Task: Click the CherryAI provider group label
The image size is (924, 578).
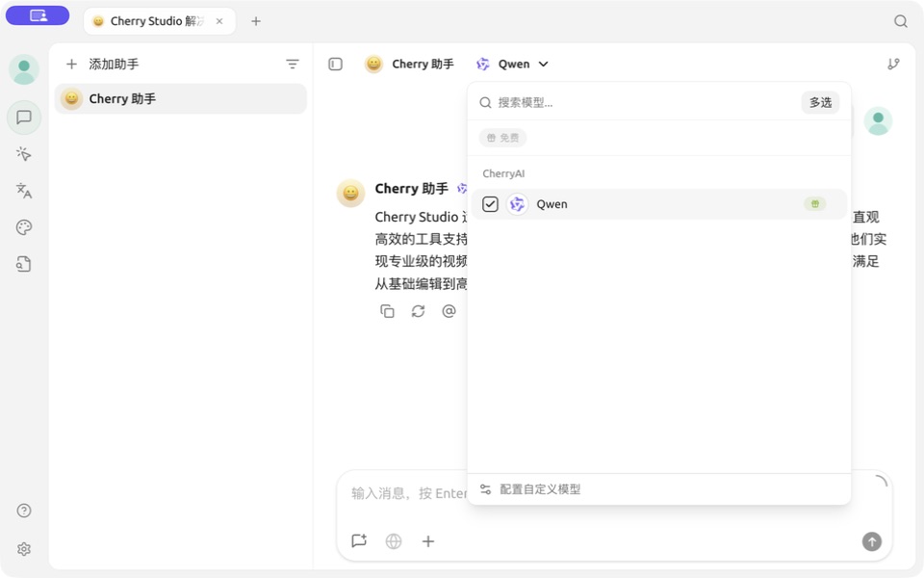Action: [x=503, y=173]
